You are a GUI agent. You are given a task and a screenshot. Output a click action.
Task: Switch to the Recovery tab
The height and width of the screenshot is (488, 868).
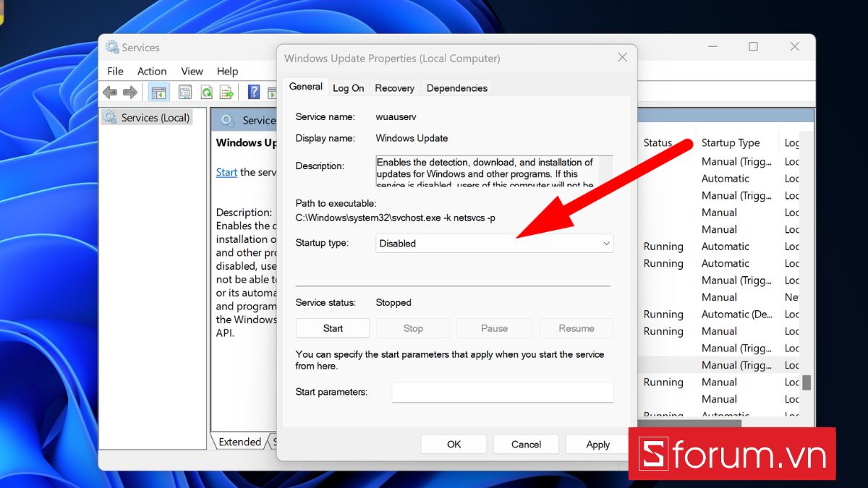click(394, 88)
